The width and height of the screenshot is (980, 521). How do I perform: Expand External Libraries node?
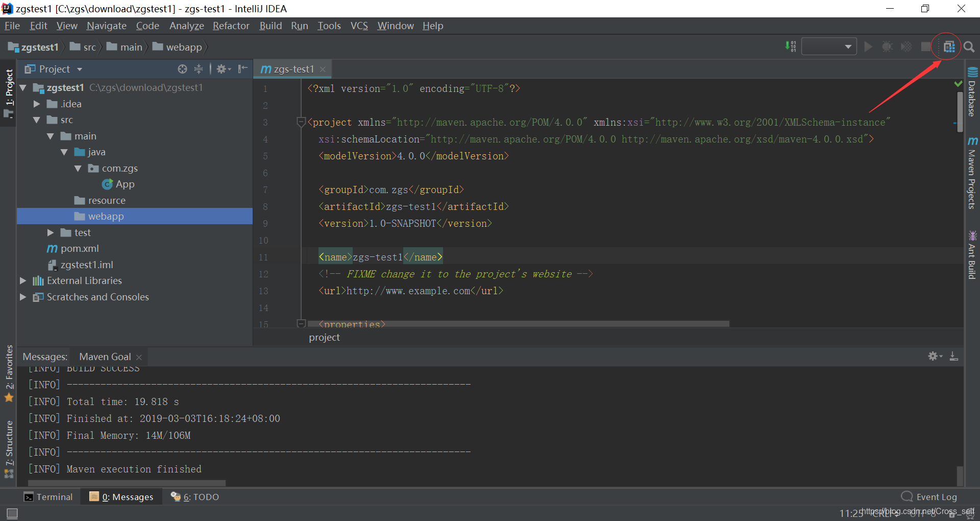click(x=23, y=280)
